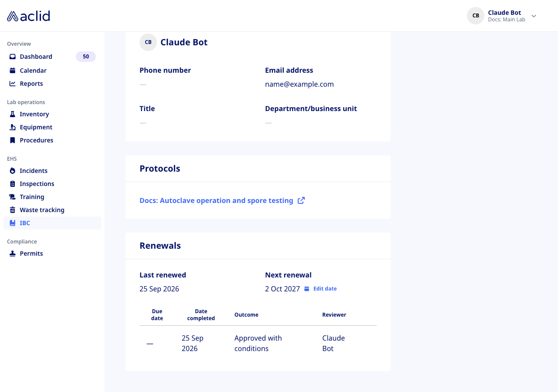Click the Equipment microscope icon
This screenshot has height=392, width=558.
pos(13,127)
